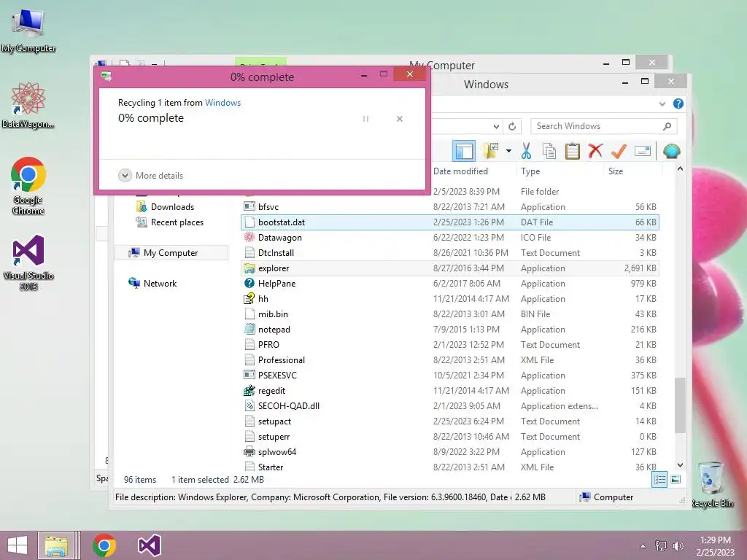Image resolution: width=747 pixels, height=560 pixels.
Task: Select the setuperr text document
Action: [450, 436]
